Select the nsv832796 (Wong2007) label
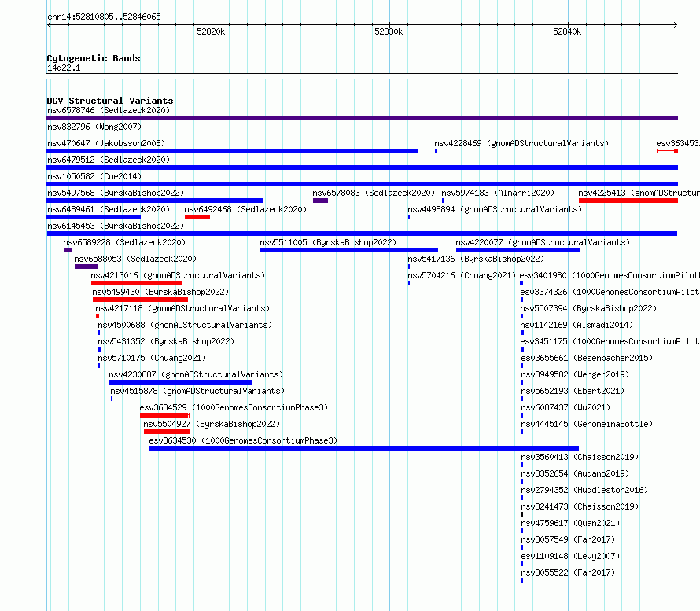 [94, 127]
